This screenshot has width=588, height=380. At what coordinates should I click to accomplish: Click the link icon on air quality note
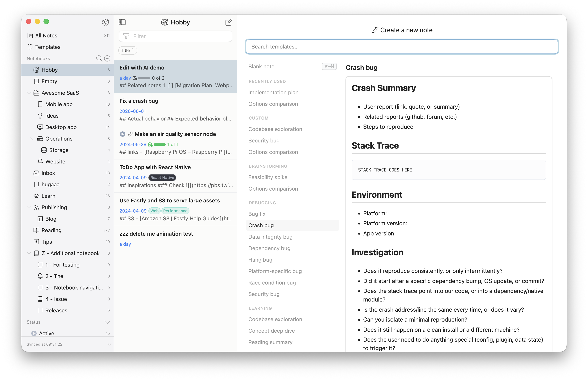pos(130,134)
